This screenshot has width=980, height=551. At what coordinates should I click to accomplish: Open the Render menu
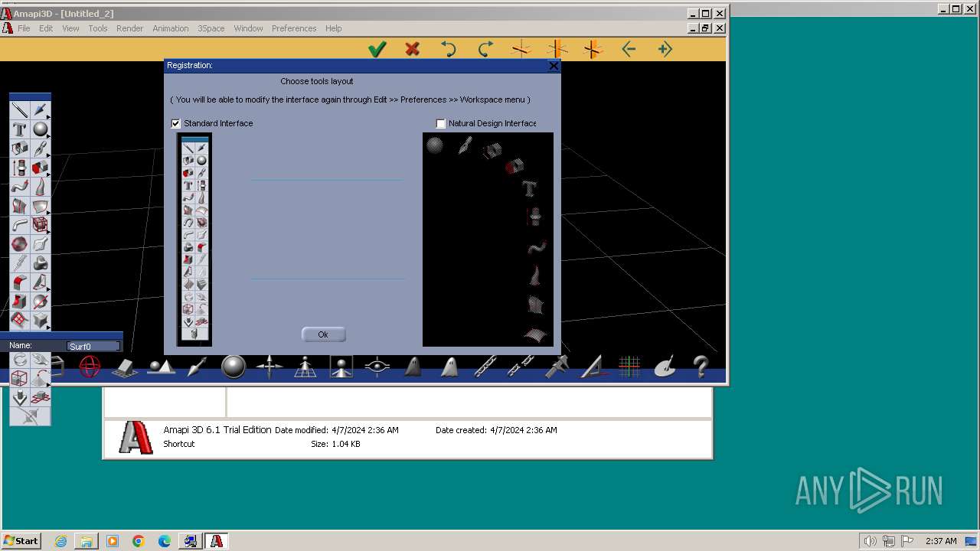tap(129, 28)
